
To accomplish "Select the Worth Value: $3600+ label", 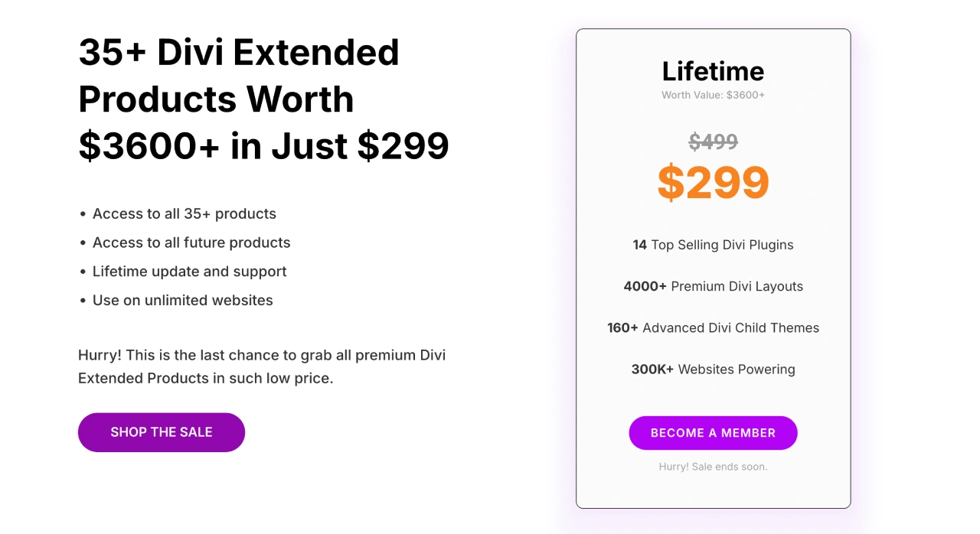I will [x=713, y=95].
